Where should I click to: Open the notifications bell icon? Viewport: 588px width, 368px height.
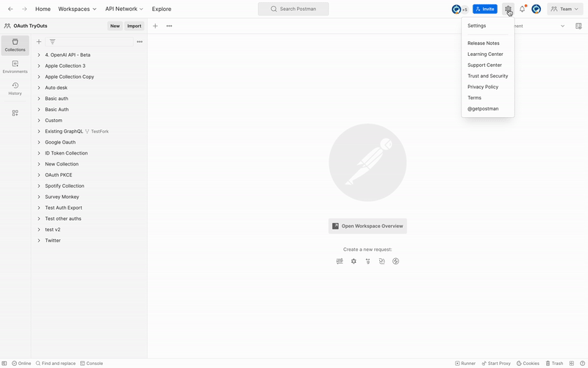click(523, 9)
